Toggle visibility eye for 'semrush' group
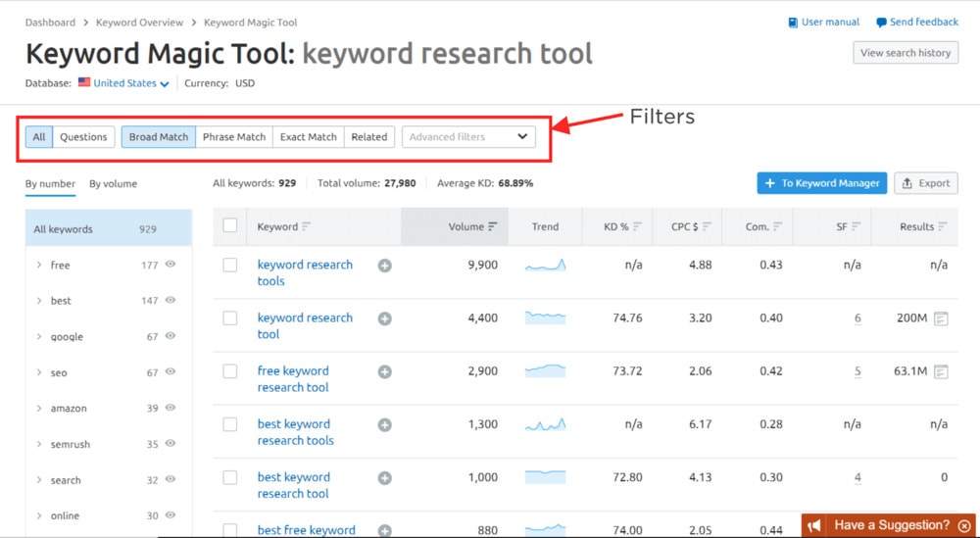 (x=170, y=444)
